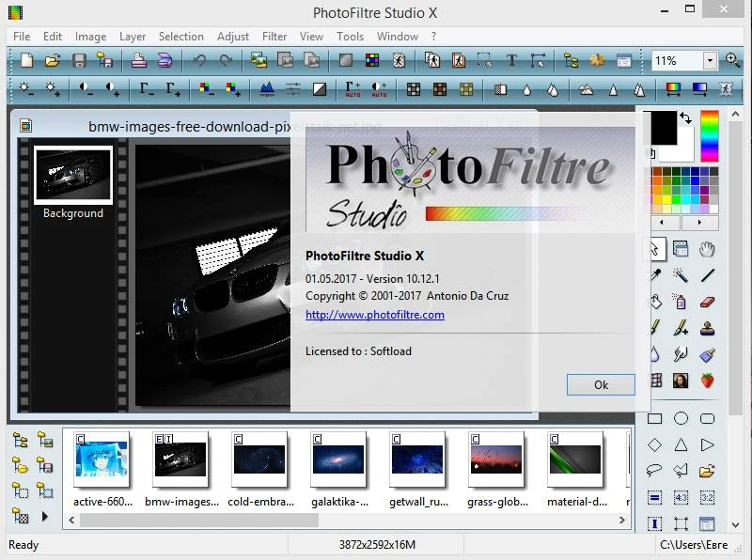Select the Spray can tool
The height and width of the screenshot is (560, 752).
680,302
